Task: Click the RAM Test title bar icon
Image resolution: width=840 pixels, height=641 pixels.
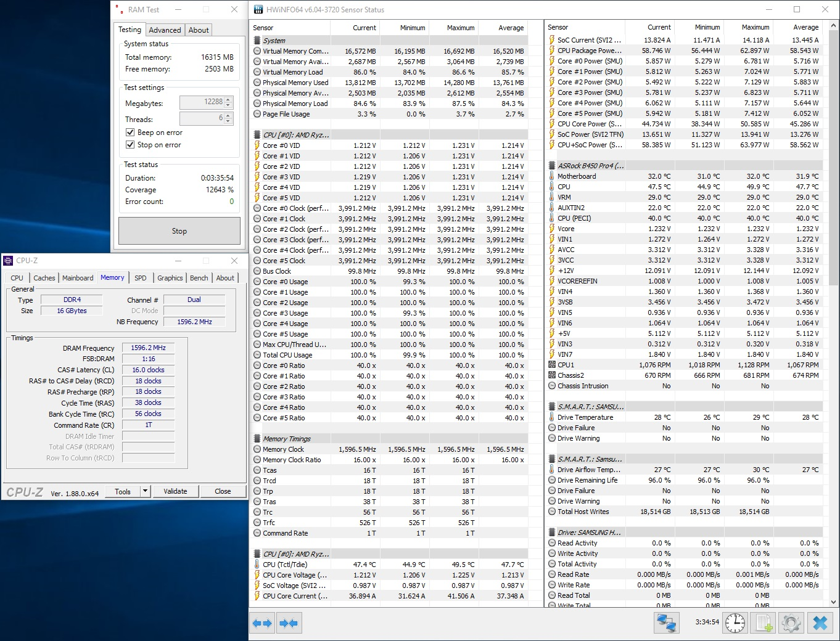Action: 118,10
